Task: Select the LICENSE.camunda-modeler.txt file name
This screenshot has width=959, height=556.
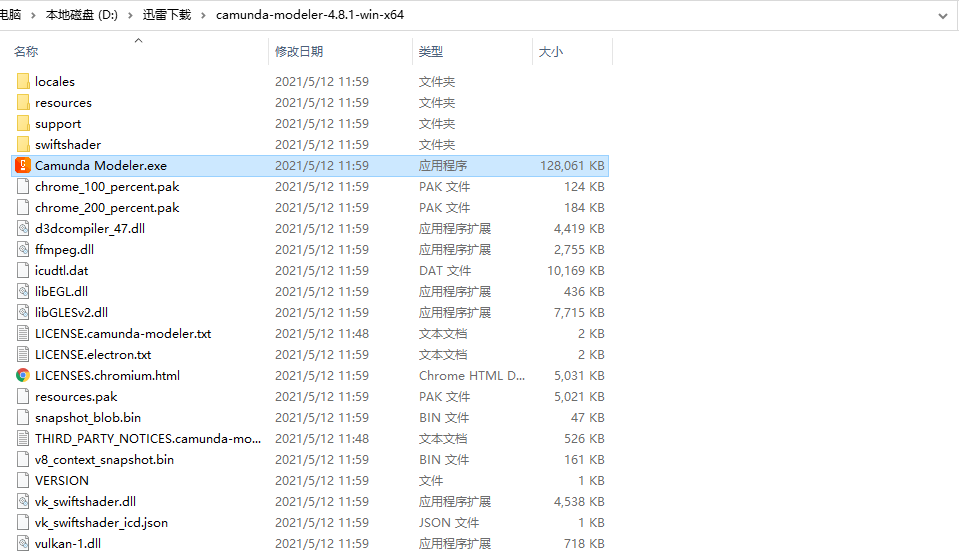Action: pos(123,333)
